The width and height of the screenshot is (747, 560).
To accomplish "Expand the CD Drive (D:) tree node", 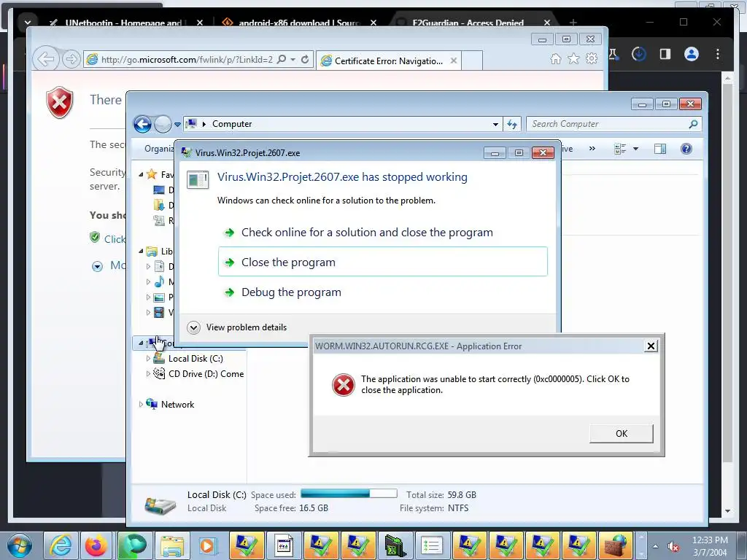I will tap(148, 374).
